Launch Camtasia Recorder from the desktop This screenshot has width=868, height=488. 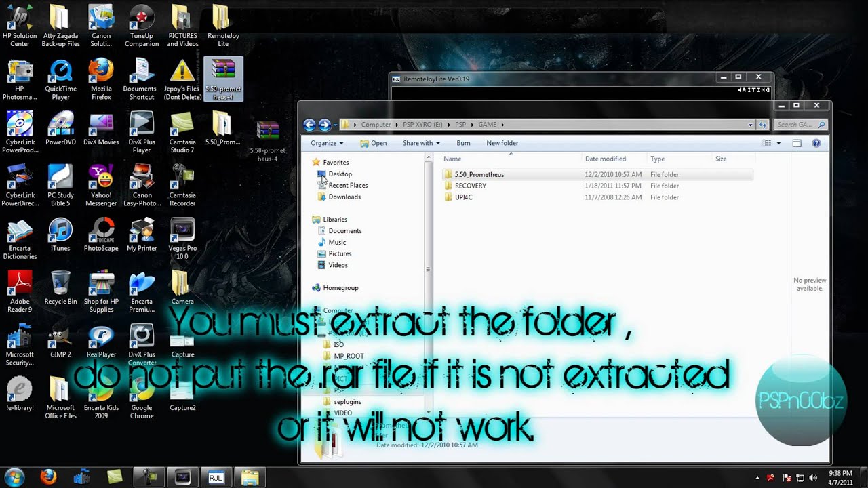point(182,186)
